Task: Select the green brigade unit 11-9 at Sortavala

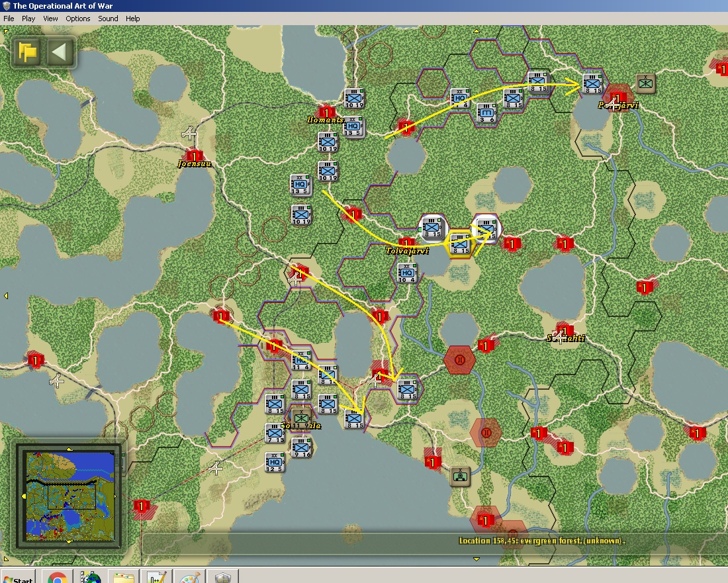Action: coord(300,419)
